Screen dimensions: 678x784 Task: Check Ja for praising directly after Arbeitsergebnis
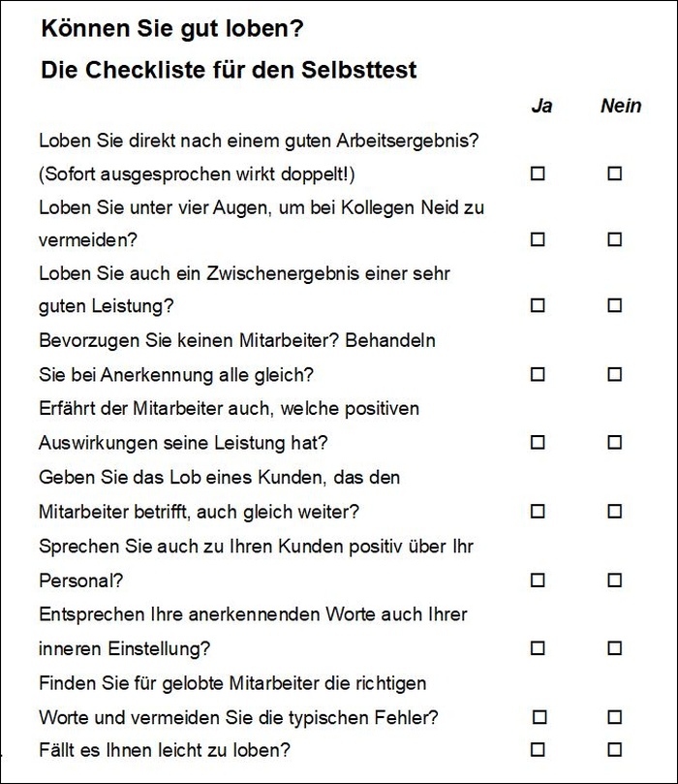click(x=538, y=174)
